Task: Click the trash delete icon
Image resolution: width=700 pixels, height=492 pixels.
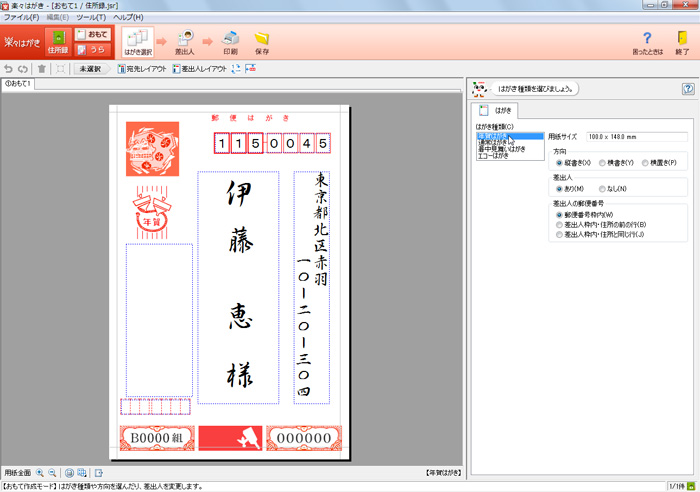Action: coord(41,69)
